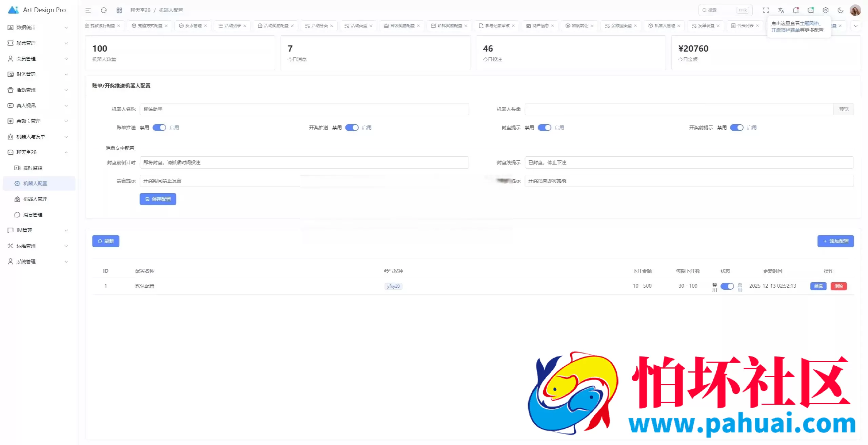Expand the IM管理 menu
Screen dimensions: 868x445
coord(39,230)
